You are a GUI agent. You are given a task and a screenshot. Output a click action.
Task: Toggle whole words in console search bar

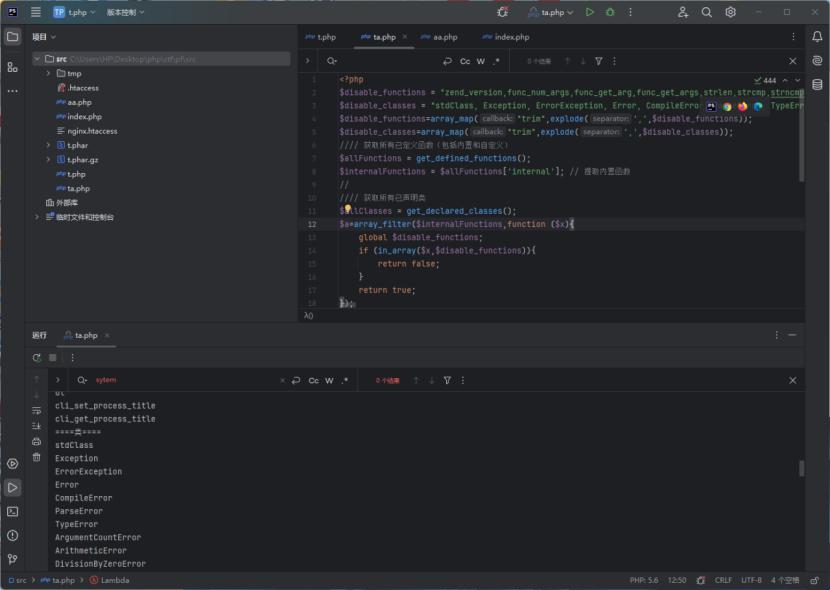click(329, 380)
